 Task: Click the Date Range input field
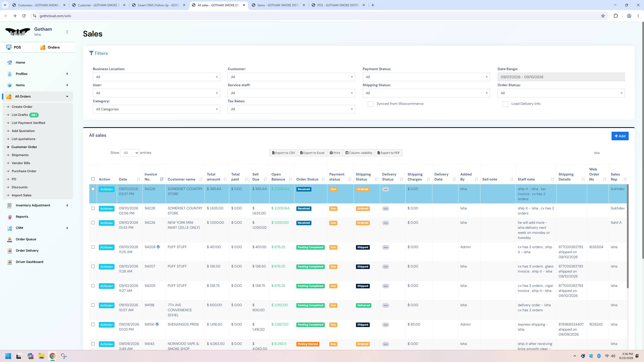click(561, 77)
